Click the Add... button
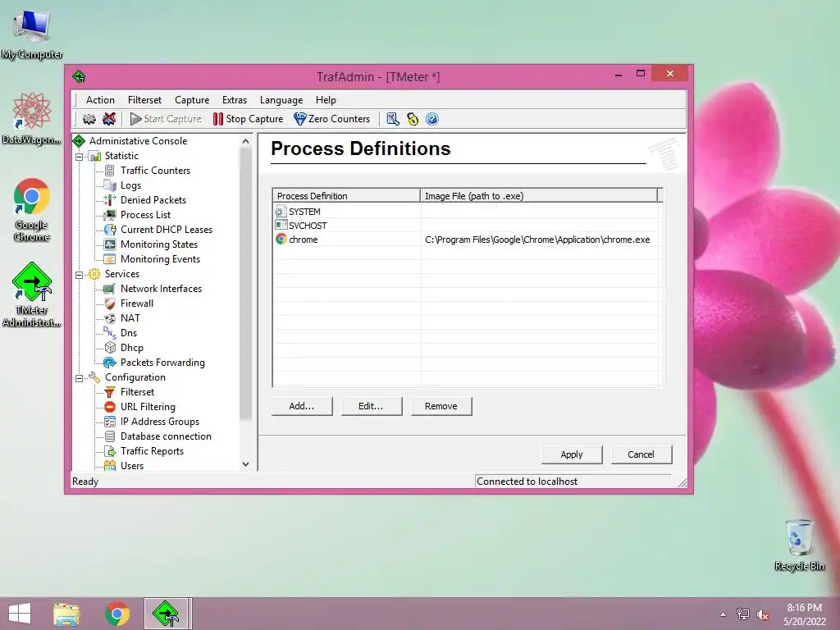Screen dimensions: 840x630 tap(302, 406)
